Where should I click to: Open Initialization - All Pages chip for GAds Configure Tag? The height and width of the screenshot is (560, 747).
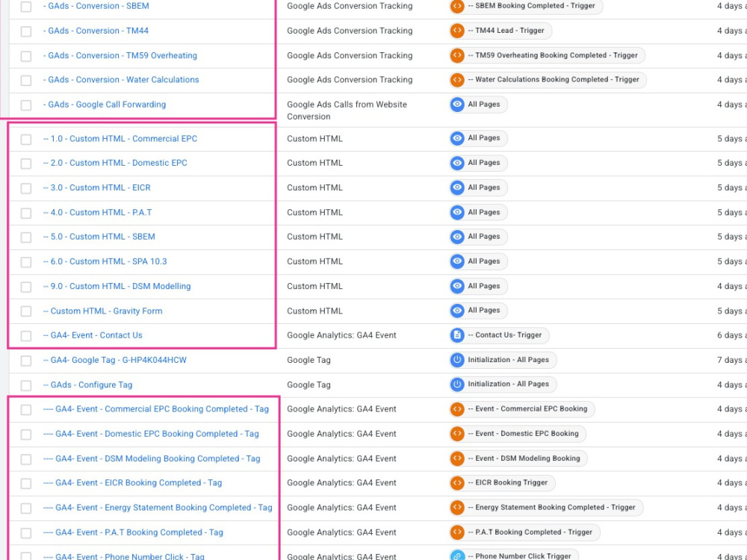(503, 385)
